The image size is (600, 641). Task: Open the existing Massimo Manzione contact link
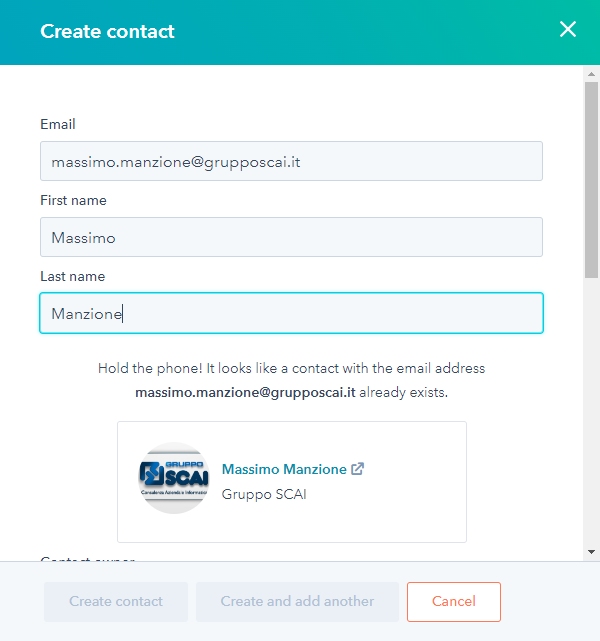pyautogui.click(x=284, y=469)
